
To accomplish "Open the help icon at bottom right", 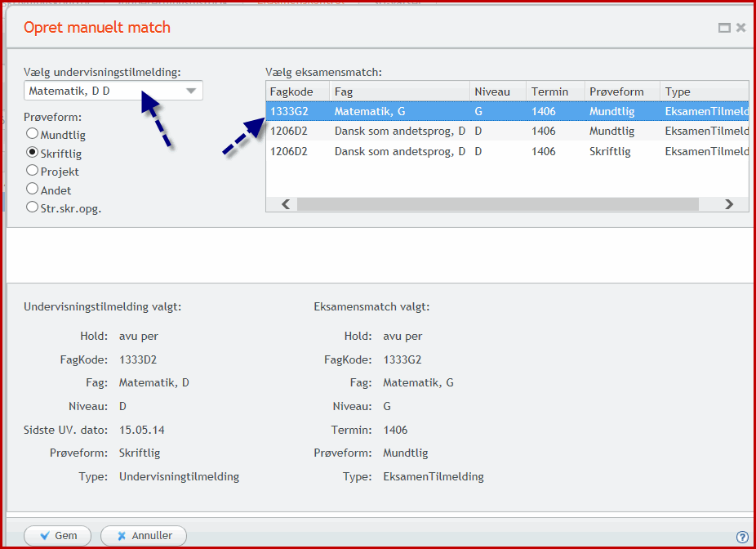I will 742,537.
